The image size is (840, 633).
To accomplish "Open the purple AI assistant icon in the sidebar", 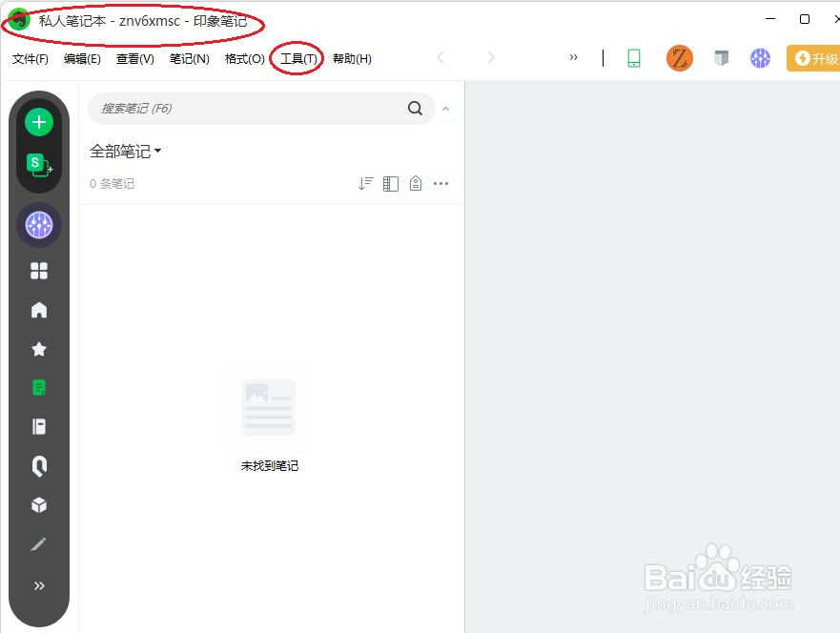I will pyautogui.click(x=38, y=226).
